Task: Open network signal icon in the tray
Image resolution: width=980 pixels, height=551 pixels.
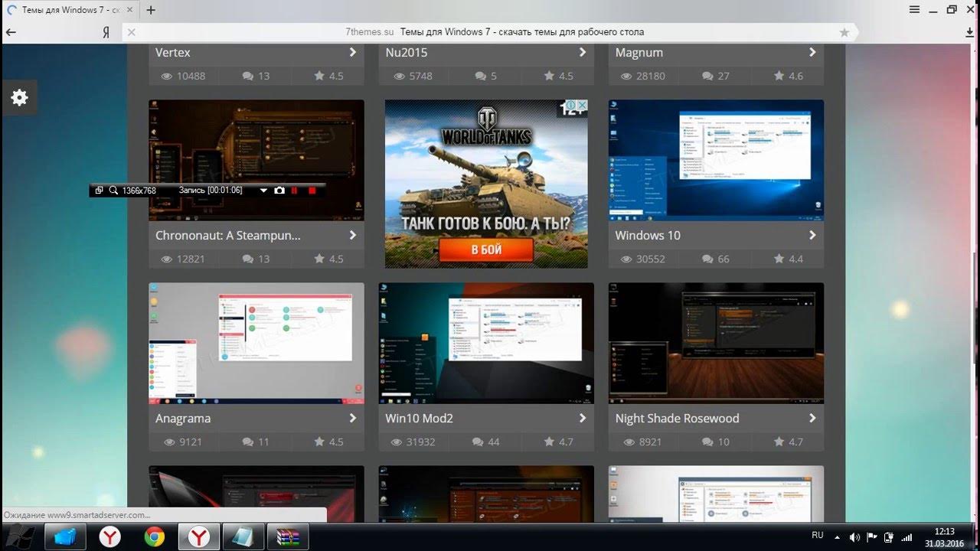Action: 906,537
